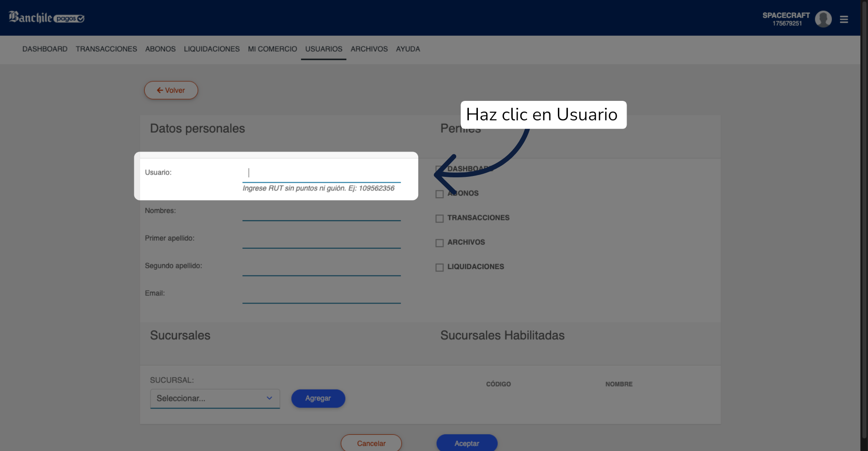Switch to the ABONOS tab
Viewport: 868px width, 451px height.
pyautogui.click(x=160, y=49)
